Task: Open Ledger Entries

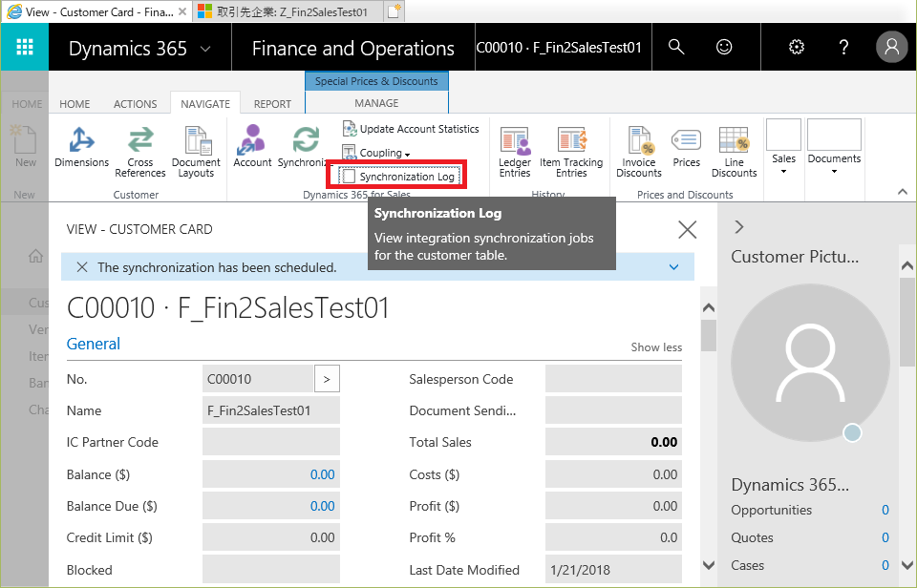Action: [515, 152]
